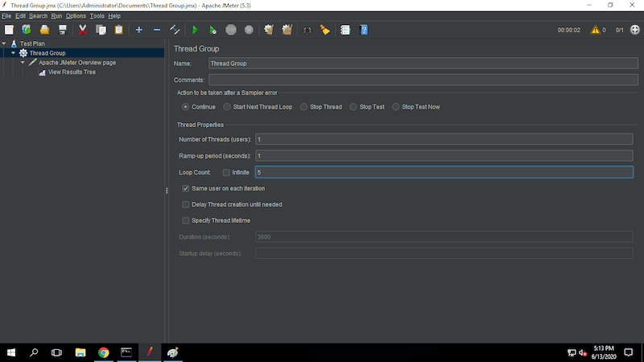Open the Run menu
The image size is (644, 362).
(x=56, y=16)
